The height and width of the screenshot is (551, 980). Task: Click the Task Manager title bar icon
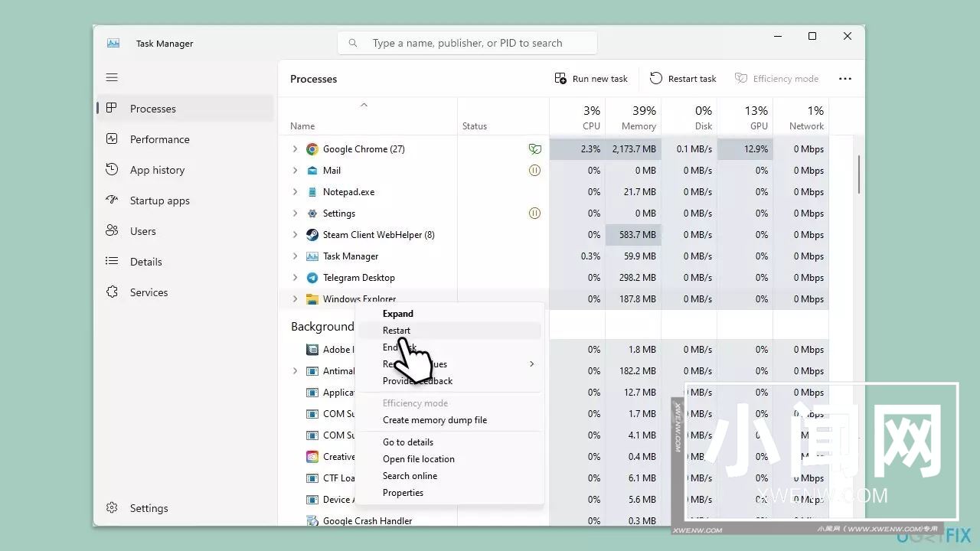[113, 44]
